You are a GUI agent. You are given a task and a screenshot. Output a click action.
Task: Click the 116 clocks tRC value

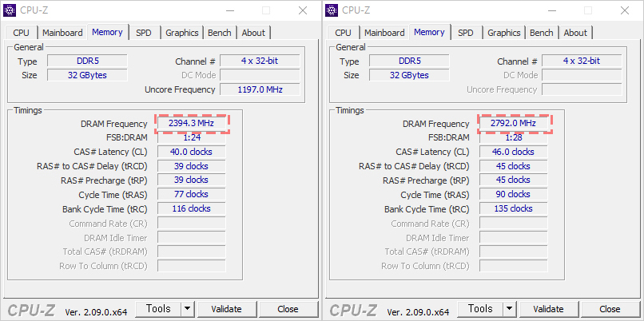pos(192,208)
